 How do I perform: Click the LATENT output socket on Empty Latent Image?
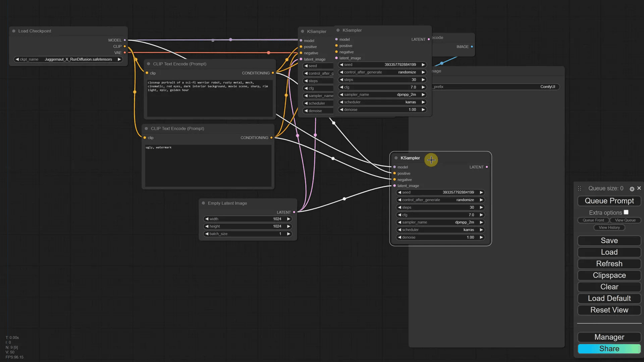pyautogui.click(x=294, y=212)
